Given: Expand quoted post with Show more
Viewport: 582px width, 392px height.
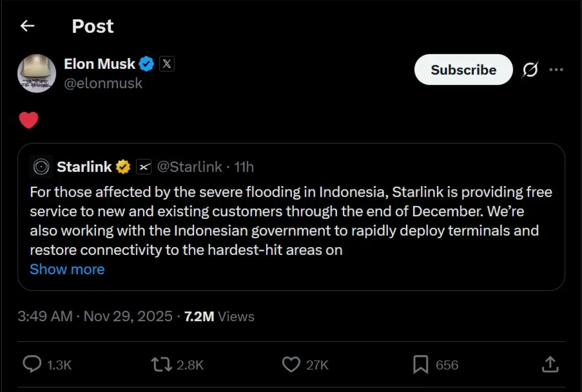Looking at the screenshot, I should [67, 269].
